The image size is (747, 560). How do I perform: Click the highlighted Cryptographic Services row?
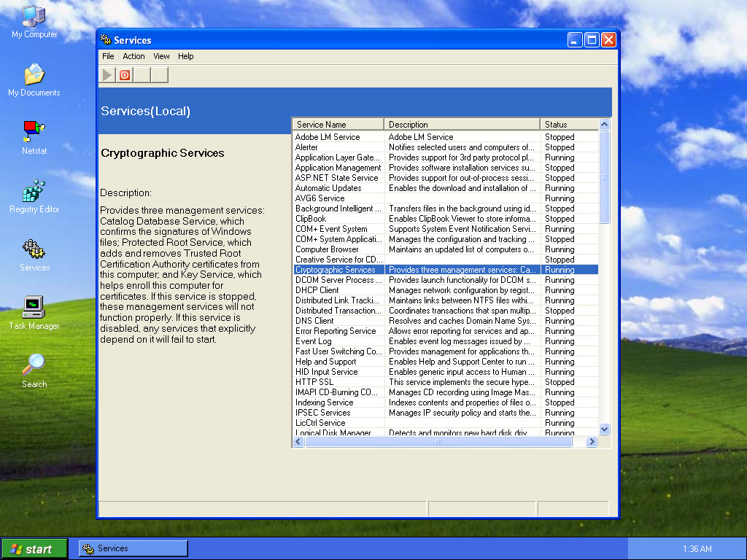tap(446, 270)
